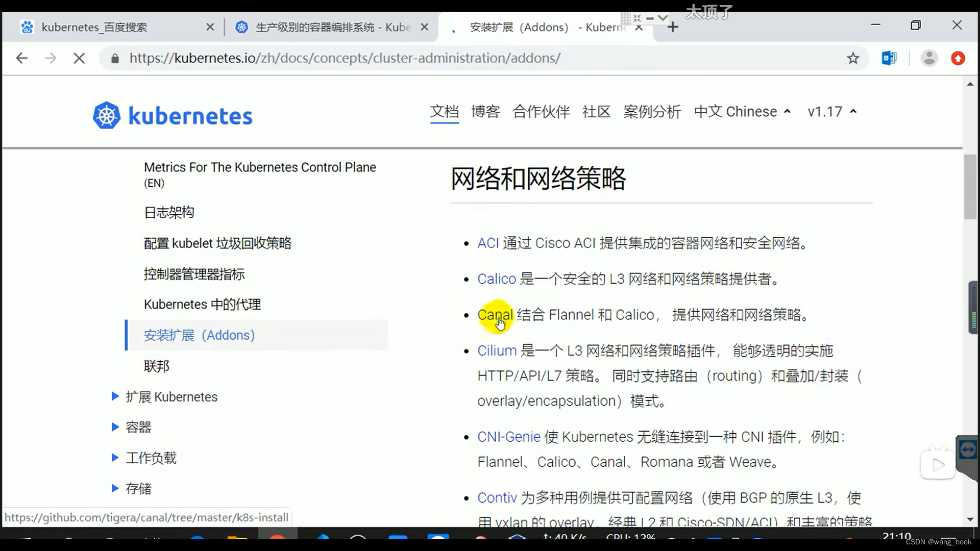Click the page vertical scrollbar thumb
The width and height of the screenshot is (980, 551).
970,187
